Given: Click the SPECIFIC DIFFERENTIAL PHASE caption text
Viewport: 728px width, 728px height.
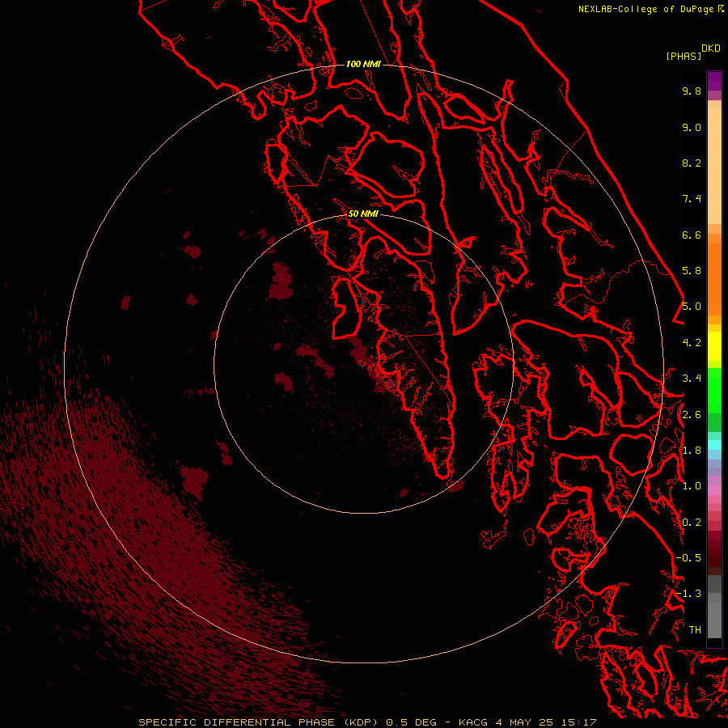Looking at the screenshot, I should point(236,722).
